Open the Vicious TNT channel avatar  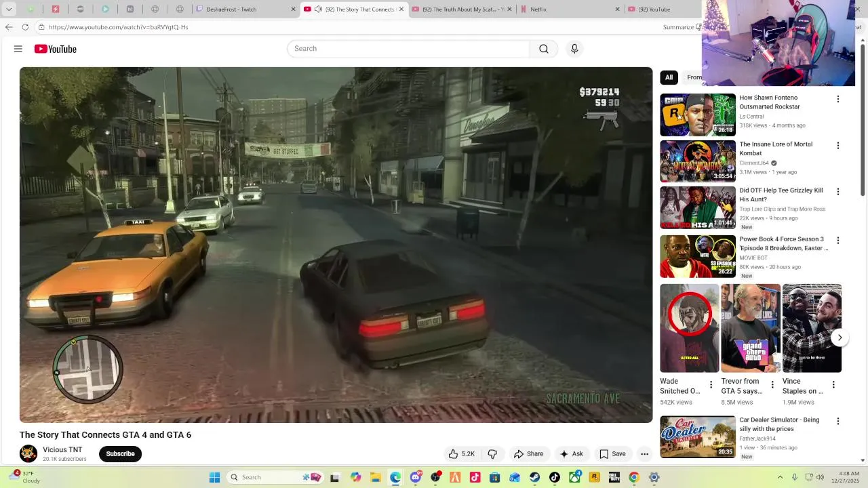(28, 453)
